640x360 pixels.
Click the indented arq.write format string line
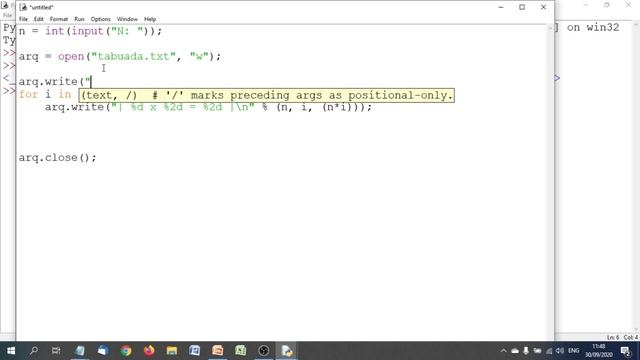[x=208, y=107]
